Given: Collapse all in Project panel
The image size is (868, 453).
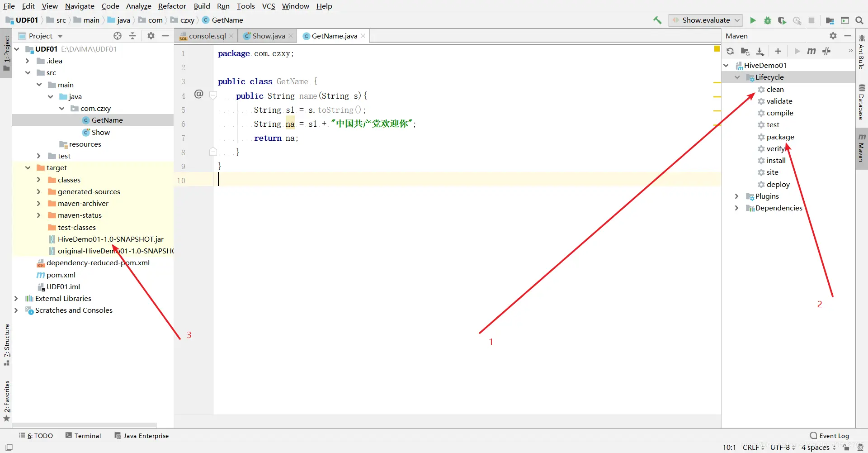Looking at the screenshot, I should coord(132,36).
